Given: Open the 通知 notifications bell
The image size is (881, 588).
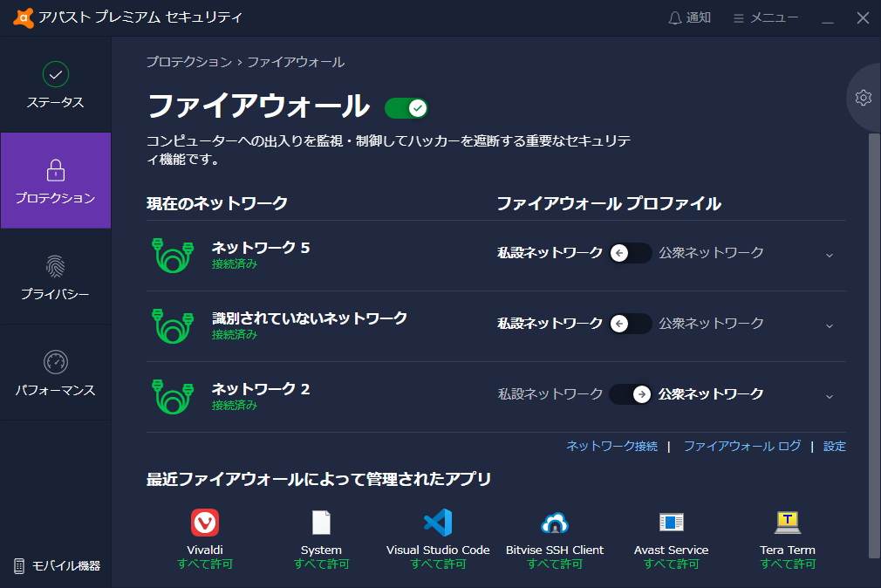Looking at the screenshot, I should [x=689, y=18].
